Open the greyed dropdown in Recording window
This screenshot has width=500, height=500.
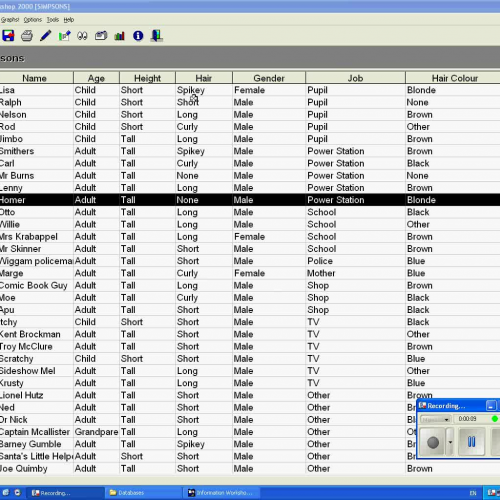436,419
